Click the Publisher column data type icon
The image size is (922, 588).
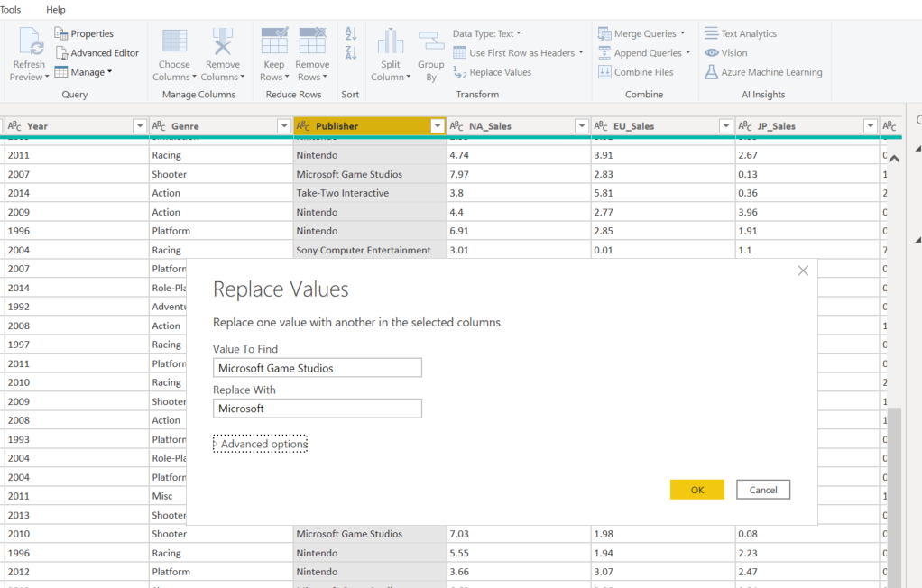point(303,126)
